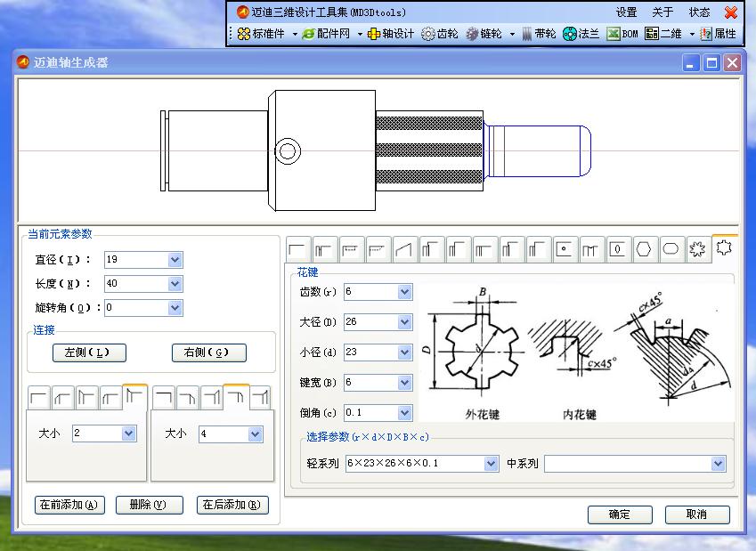Open the 大径 major diameter dropdown
Screen dimensions: 756x551
[x=404, y=322]
